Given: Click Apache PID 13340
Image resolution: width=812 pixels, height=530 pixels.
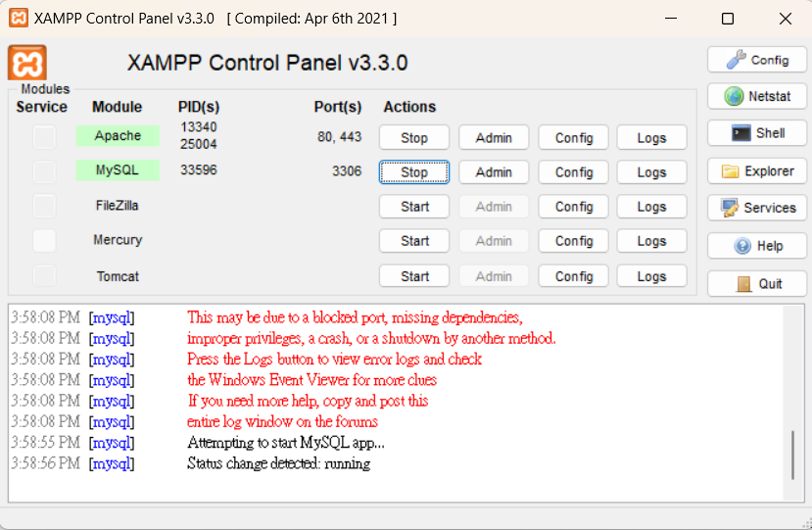Looking at the screenshot, I should click(x=198, y=127).
